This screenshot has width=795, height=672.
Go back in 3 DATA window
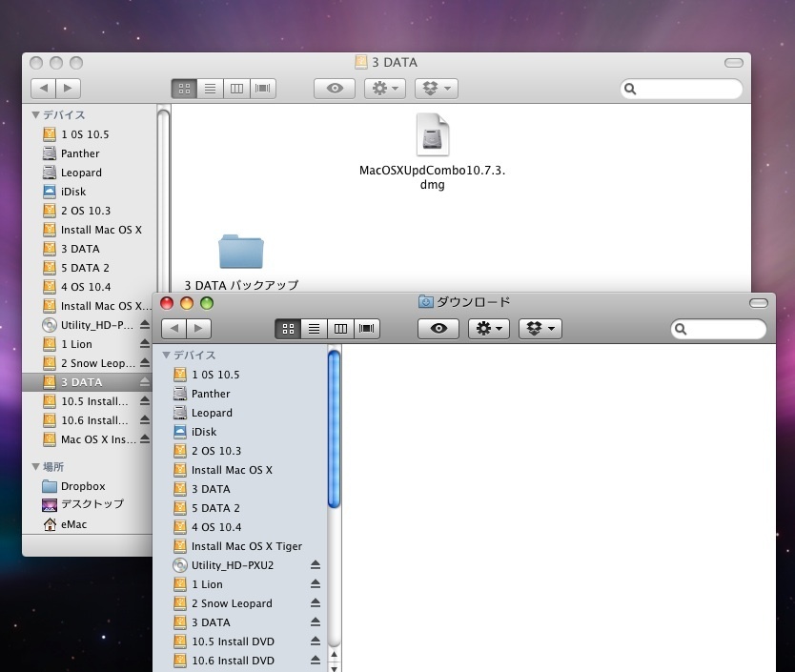coord(44,89)
